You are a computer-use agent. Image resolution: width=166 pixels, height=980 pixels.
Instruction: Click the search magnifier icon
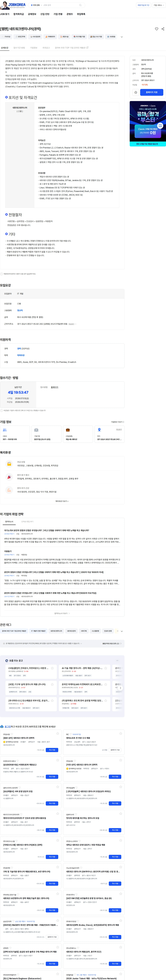(x=80, y=5)
